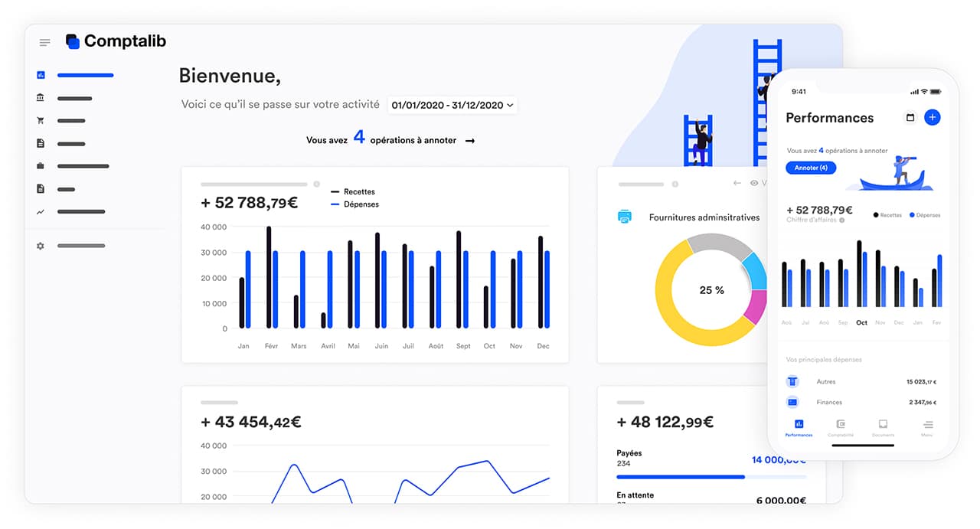Click the dashboard chart icon in sidebar

click(41, 75)
